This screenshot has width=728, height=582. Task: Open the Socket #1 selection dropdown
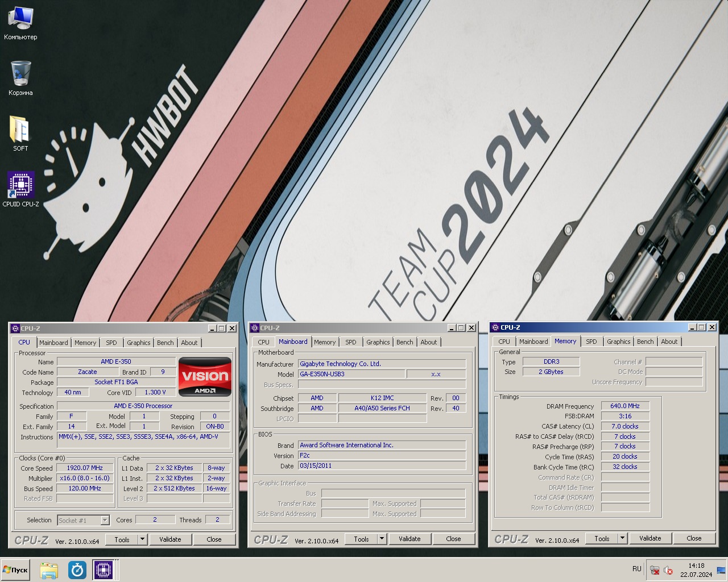[x=84, y=520]
